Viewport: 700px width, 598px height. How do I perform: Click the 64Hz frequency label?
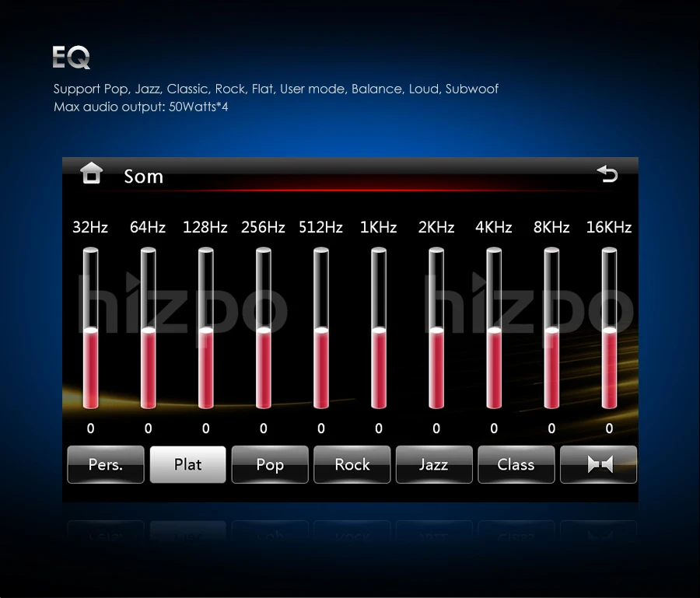(148, 227)
